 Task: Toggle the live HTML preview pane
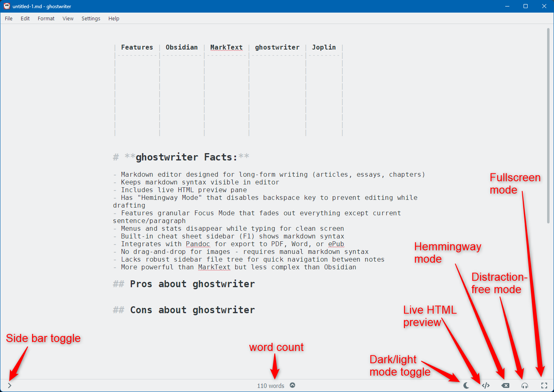[x=486, y=386]
